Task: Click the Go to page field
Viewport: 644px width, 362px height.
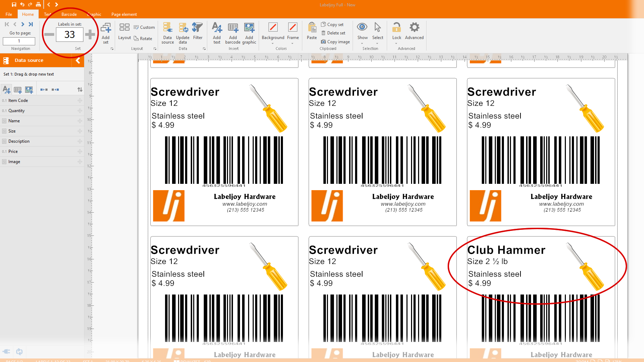Action: click(x=19, y=41)
